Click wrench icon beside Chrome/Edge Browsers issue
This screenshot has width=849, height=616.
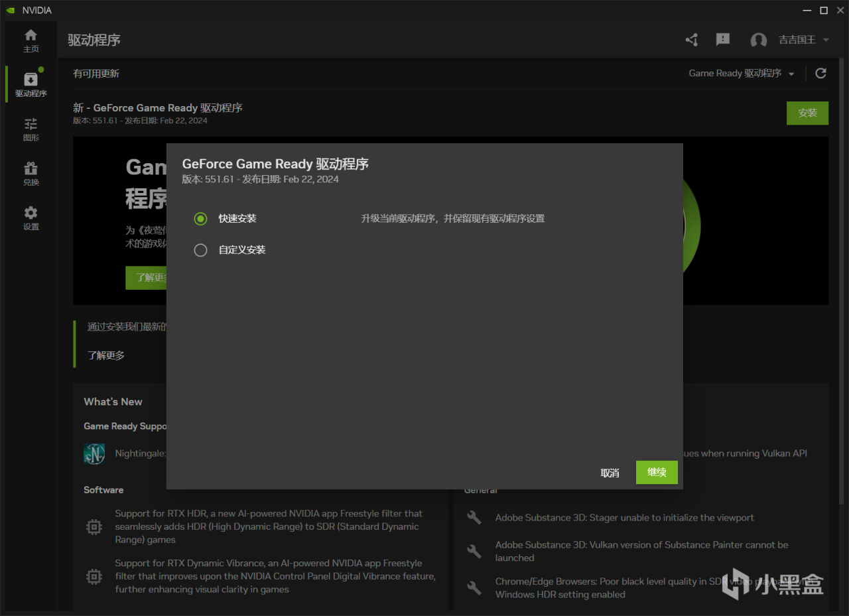point(474,587)
